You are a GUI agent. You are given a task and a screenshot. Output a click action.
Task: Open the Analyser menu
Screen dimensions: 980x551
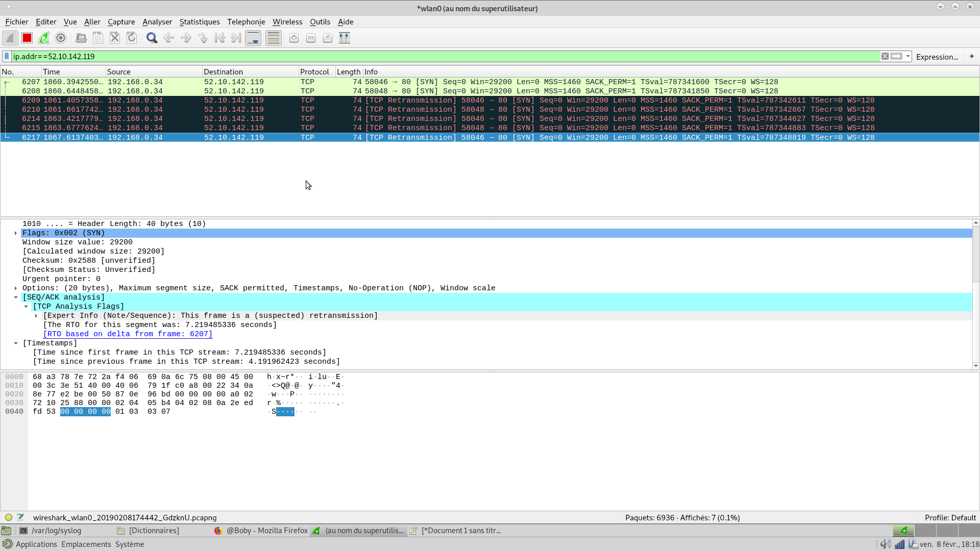coord(157,21)
